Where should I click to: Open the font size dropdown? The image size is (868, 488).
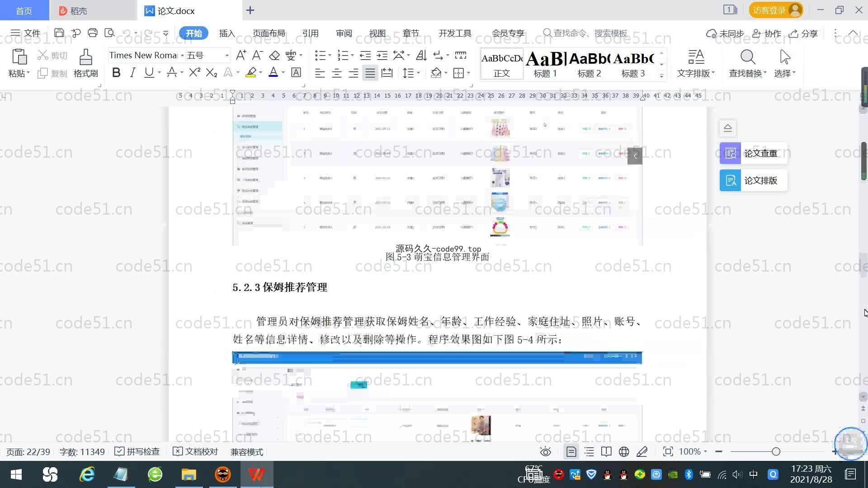[x=227, y=56]
